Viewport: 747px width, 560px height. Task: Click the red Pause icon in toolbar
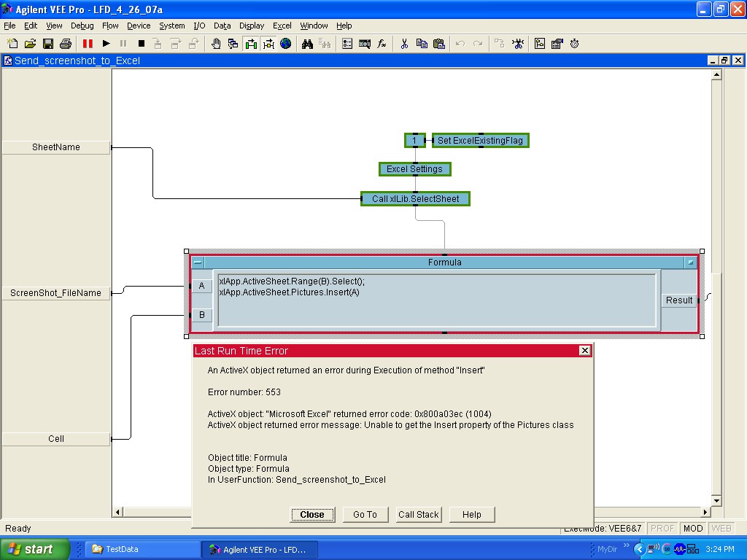[x=88, y=44]
